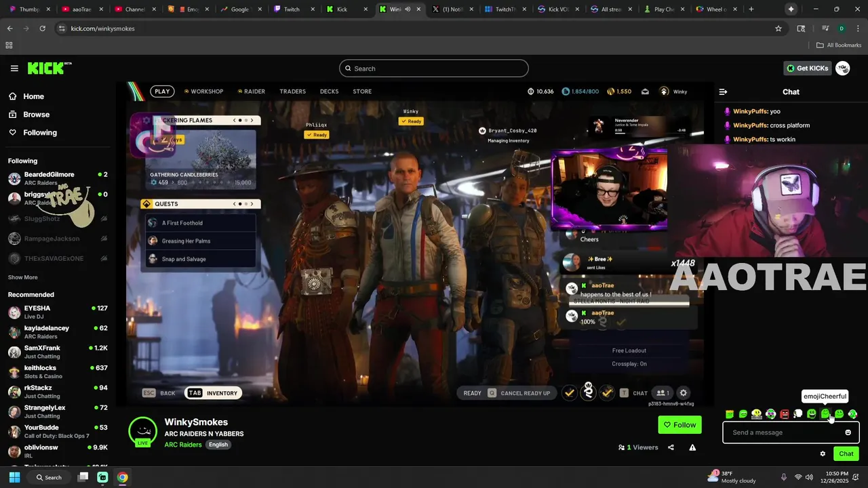Open kayladelancey recommended channel
This screenshot has height=488, width=868.
point(58,332)
